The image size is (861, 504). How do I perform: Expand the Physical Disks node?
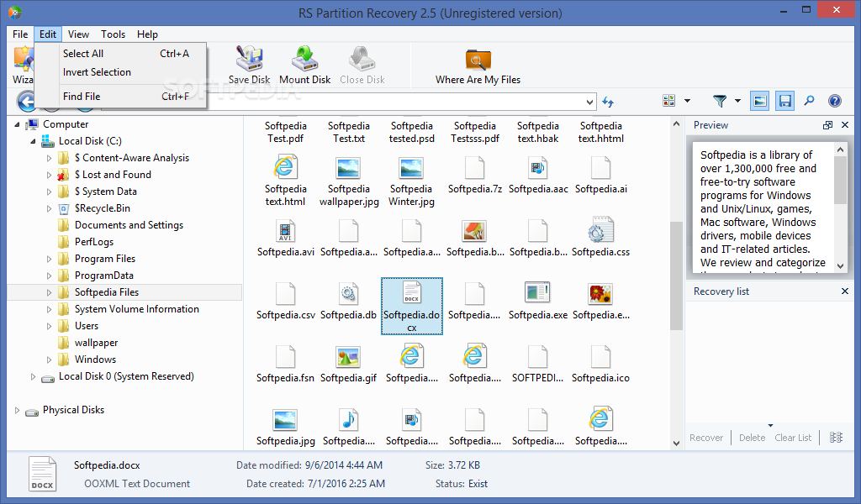point(17,410)
